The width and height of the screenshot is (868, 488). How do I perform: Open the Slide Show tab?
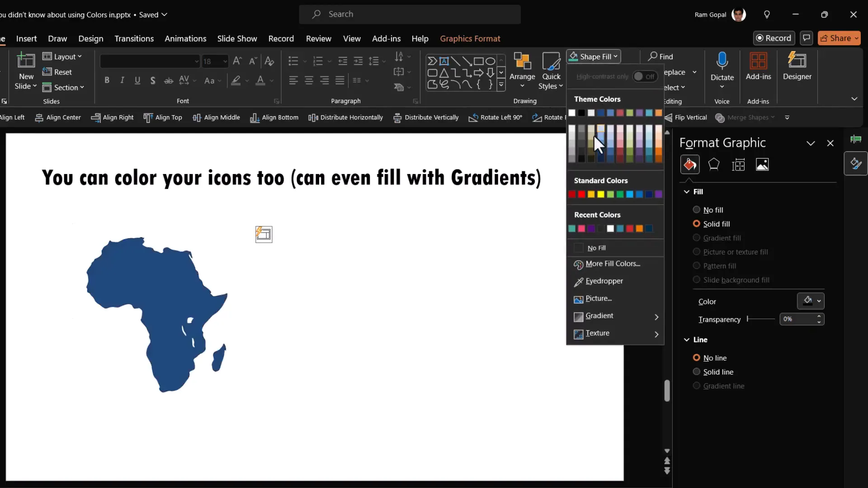(237, 38)
